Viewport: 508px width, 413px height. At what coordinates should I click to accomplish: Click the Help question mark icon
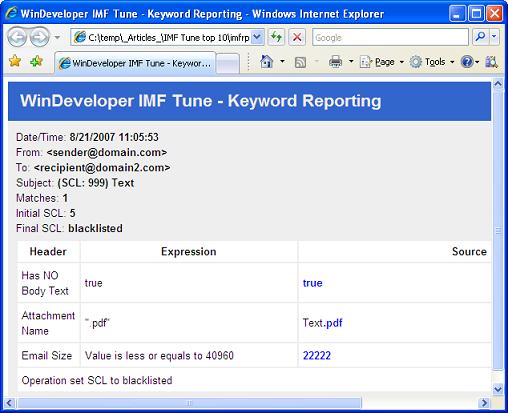coord(467,62)
